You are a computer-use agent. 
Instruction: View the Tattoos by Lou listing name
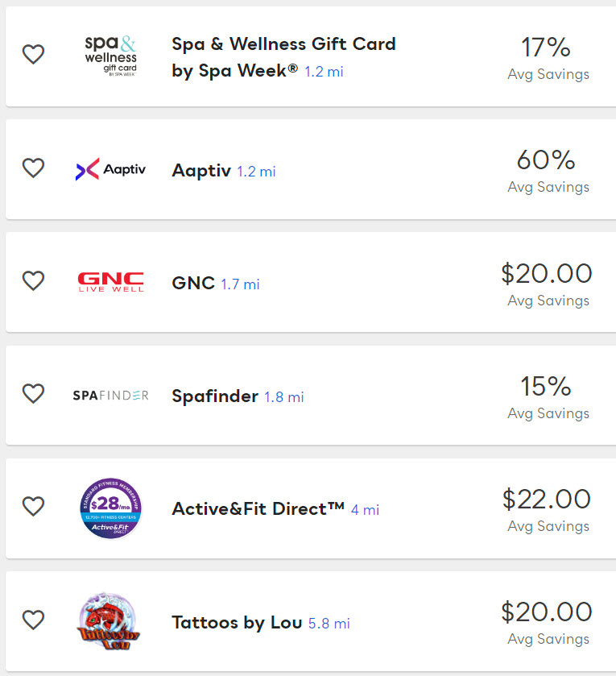237,623
